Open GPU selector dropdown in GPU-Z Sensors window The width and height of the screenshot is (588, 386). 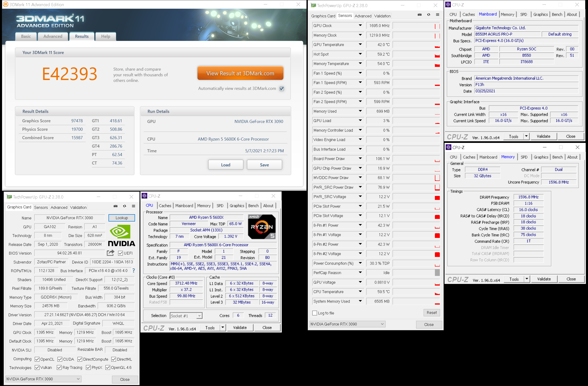click(x=348, y=324)
